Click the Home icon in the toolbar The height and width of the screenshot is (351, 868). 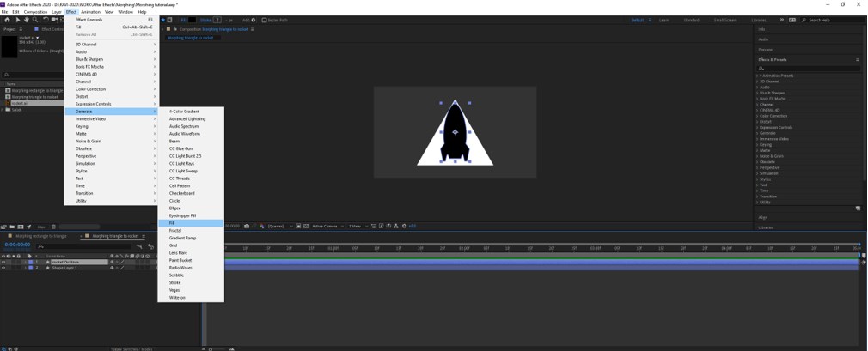(7, 20)
